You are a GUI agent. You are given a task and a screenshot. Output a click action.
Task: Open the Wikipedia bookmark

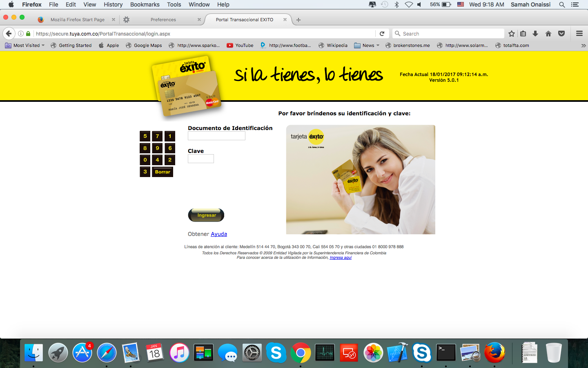tap(333, 45)
